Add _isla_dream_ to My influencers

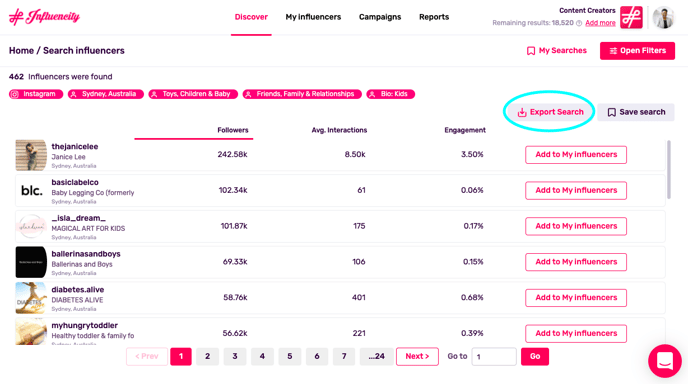point(576,226)
